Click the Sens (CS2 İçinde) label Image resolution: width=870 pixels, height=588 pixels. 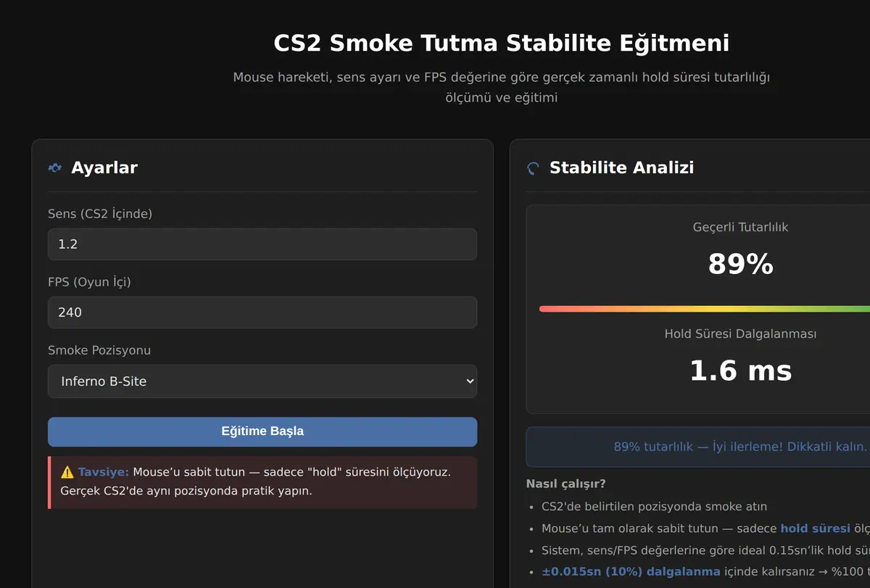(100, 214)
